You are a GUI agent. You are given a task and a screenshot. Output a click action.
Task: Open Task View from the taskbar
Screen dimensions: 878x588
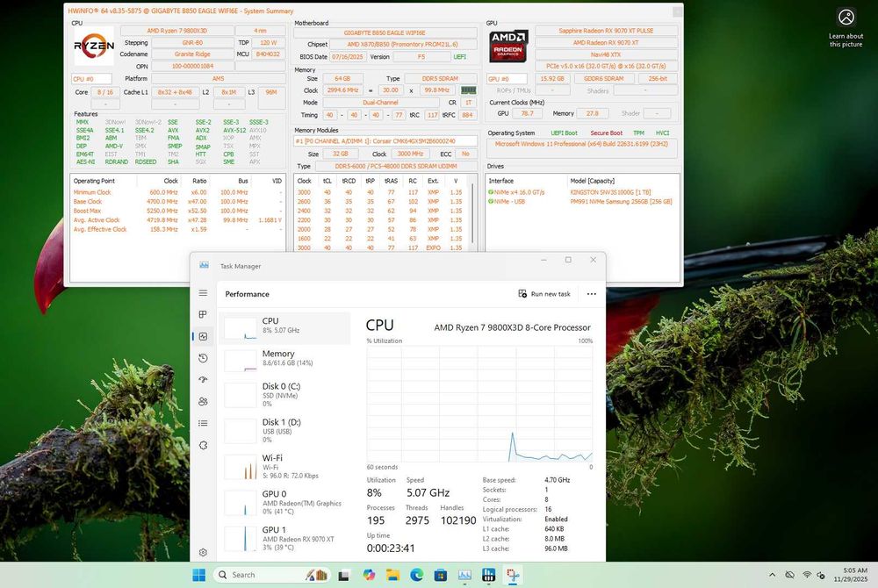[344, 575]
